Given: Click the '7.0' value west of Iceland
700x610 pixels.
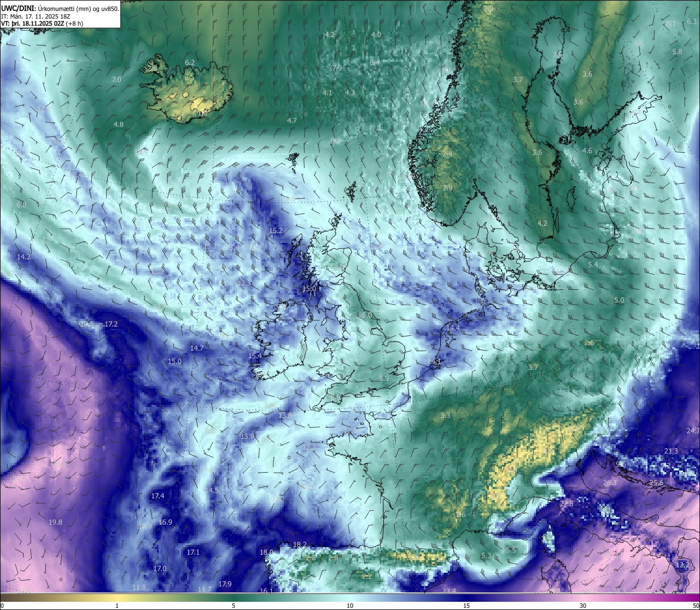Looking at the screenshot, I should (116, 80).
